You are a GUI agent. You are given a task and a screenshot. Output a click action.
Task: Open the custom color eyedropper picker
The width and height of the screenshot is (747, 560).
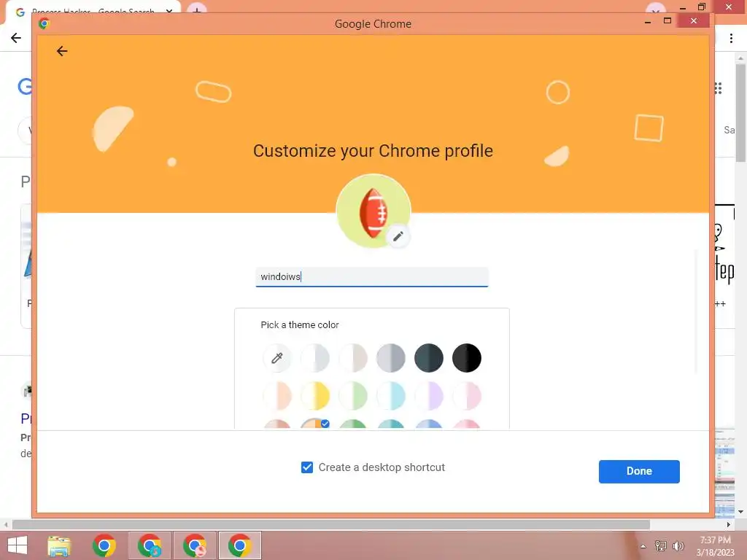click(277, 357)
